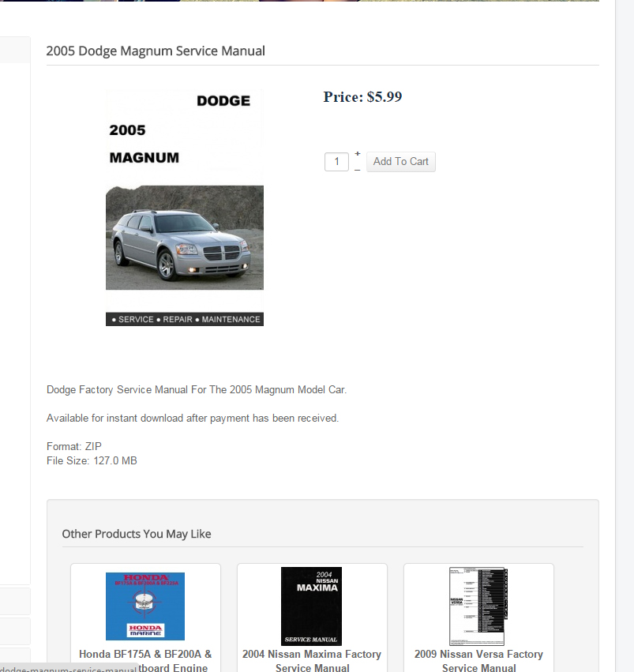Screen dimensions: 634x672
Task: Click the minus quantity decrement icon
Action: pyautogui.click(x=358, y=170)
